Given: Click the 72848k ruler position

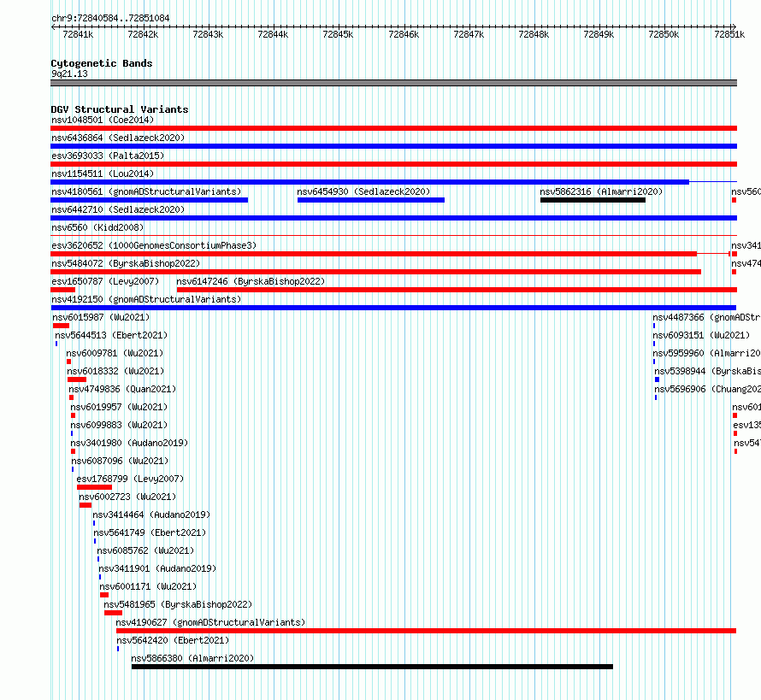Looking at the screenshot, I should 534,34.
